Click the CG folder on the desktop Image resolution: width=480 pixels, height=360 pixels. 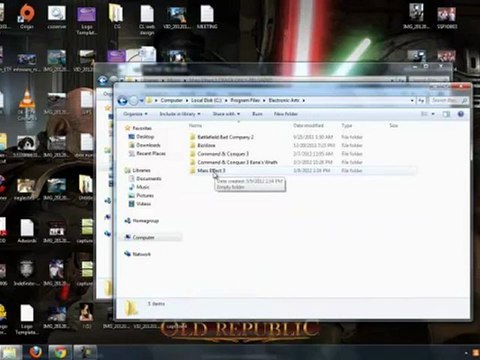pyautogui.click(x=117, y=17)
